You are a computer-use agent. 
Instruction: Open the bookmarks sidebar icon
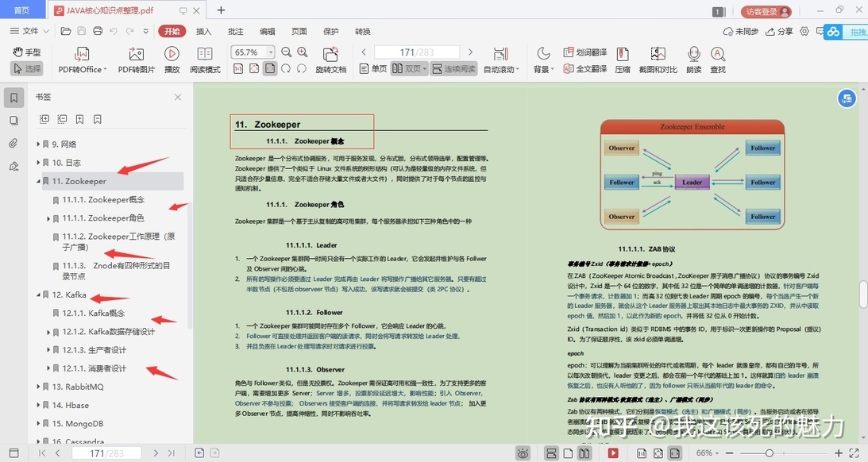(14, 98)
